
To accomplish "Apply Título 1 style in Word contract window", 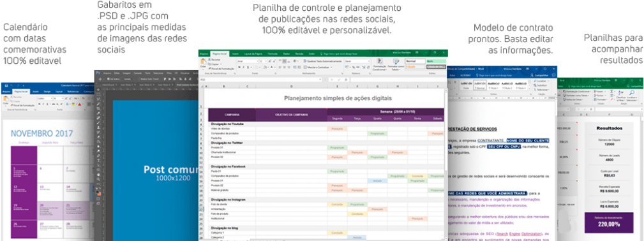I will [x=493, y=85].
